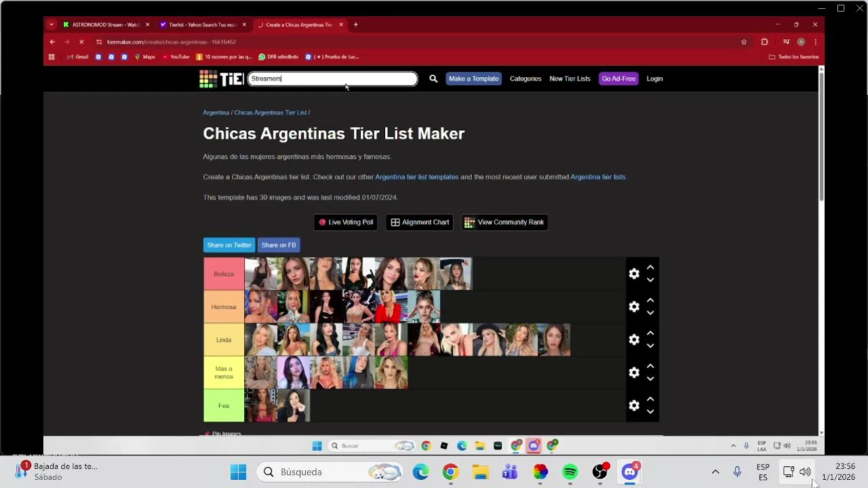868x488 pixels.
Task: Click the microphone tray icon
Action: (737, 472)
